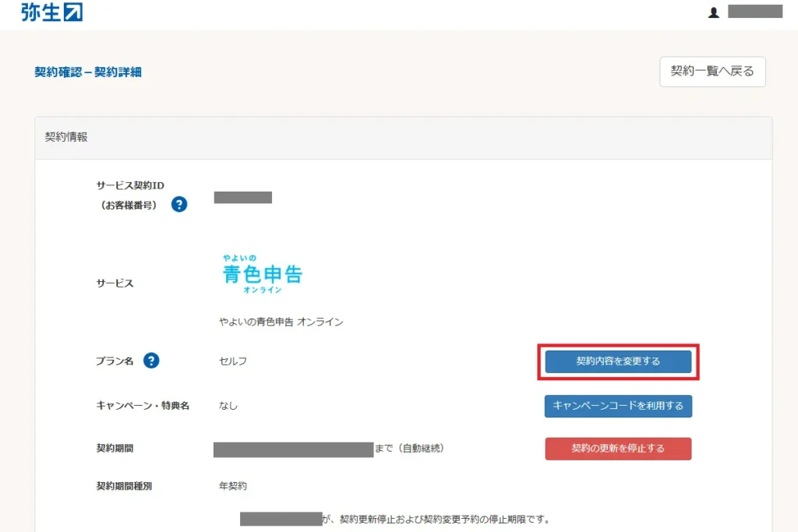Screen dimensions: 798x532
Task: Click the 弥生 logo in the header
Action: pyautogui.click(x=51, y=12)
